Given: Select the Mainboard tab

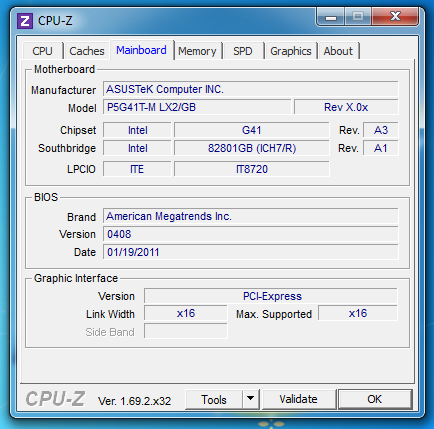Looking at the screenshot, I should click(141, 50).
